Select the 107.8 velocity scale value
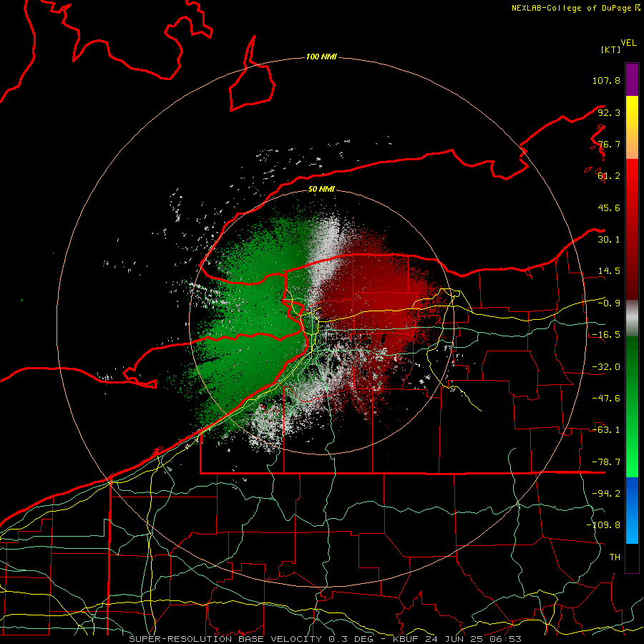Viewport: 644px width, 644px height. pos(606,80)
